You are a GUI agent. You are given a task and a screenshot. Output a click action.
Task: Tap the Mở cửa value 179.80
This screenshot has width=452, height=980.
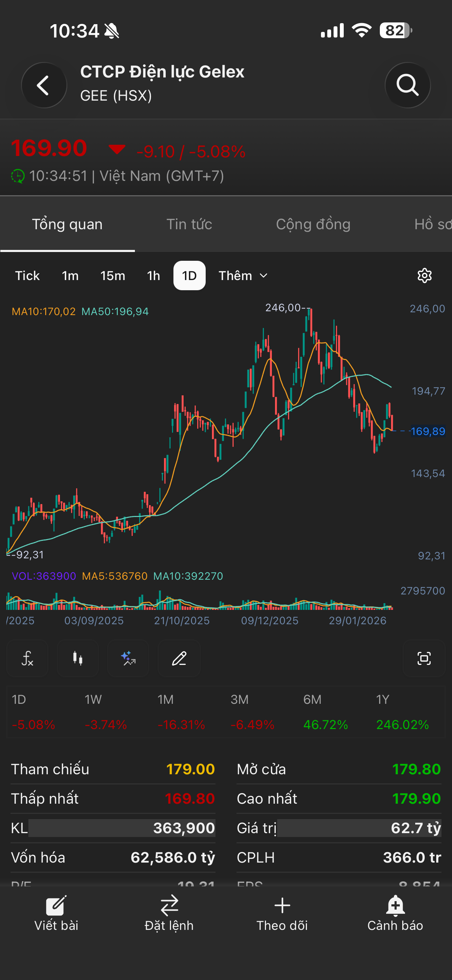coord(417,769)
